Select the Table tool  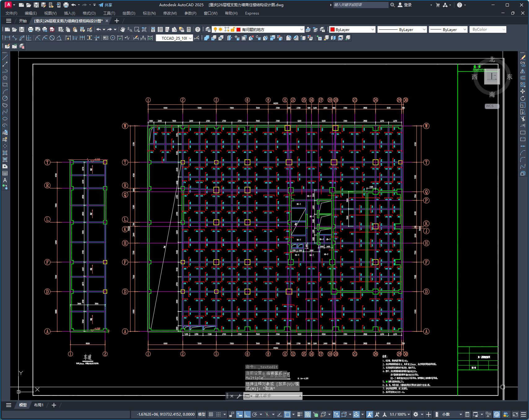pyautogui.click(x=5, y=173)
